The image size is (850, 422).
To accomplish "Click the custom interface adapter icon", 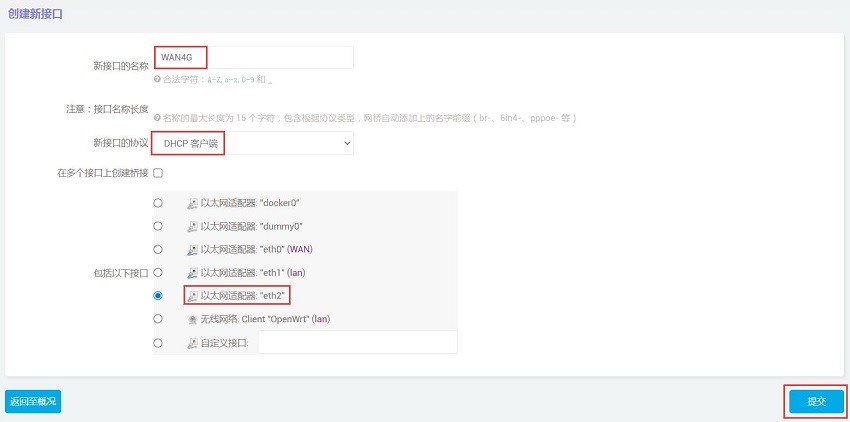I will (192, 343).
